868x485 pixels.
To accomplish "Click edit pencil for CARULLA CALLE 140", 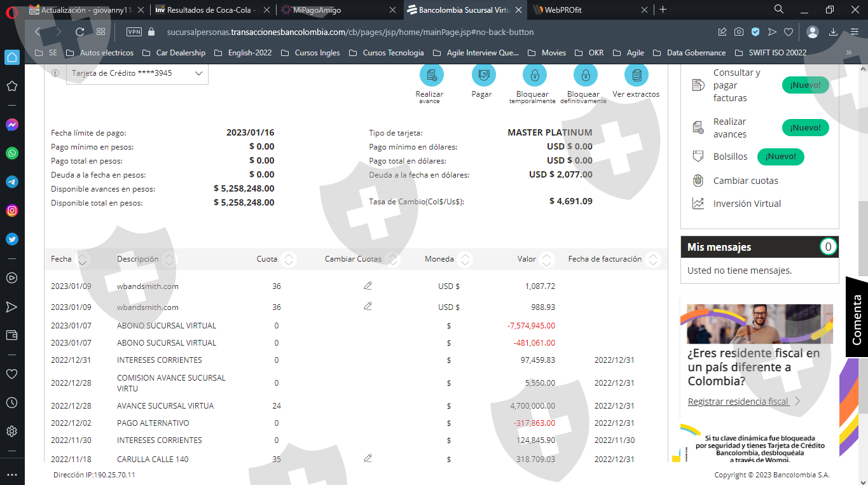I will point(368,458).
